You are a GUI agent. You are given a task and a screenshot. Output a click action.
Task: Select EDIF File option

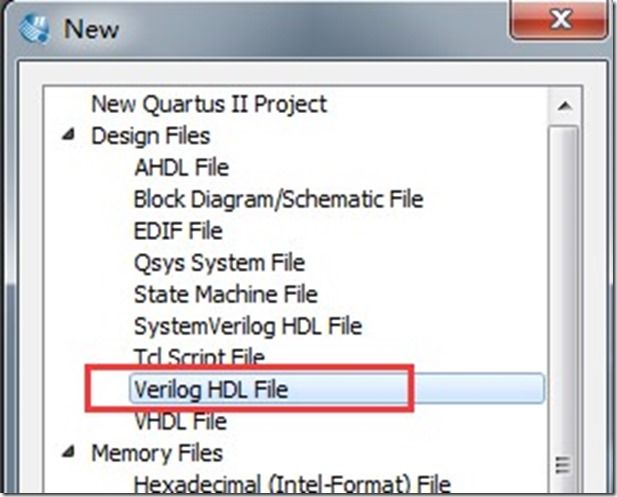pyautogui.click(x=178, y=231)
